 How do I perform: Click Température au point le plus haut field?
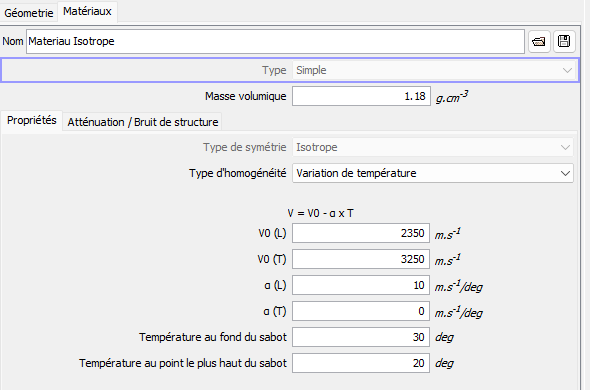361,363
